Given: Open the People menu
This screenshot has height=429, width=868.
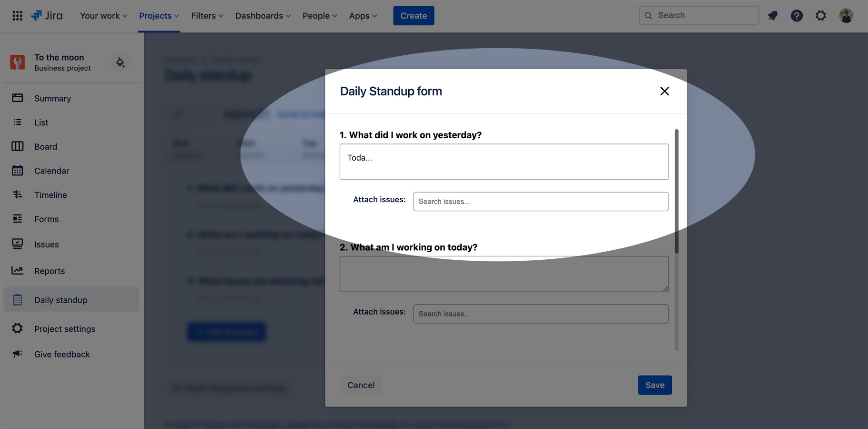Looking at the screenshot, I should pos(319,15).
